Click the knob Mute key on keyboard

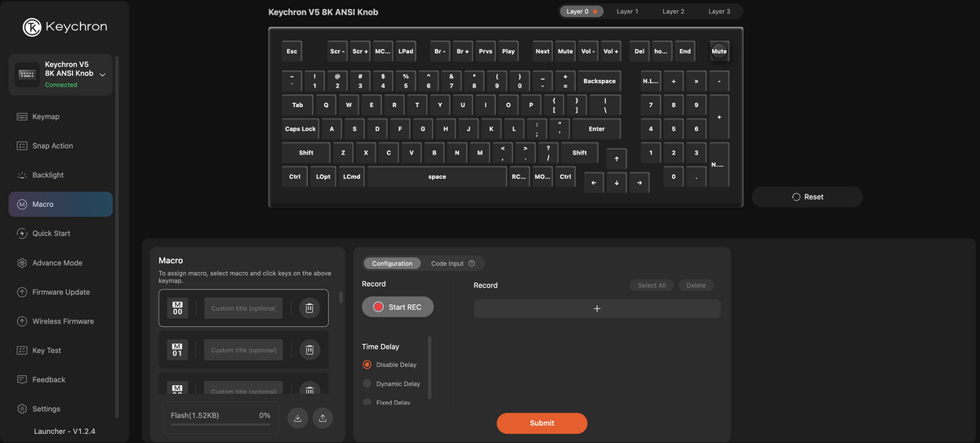719,51
